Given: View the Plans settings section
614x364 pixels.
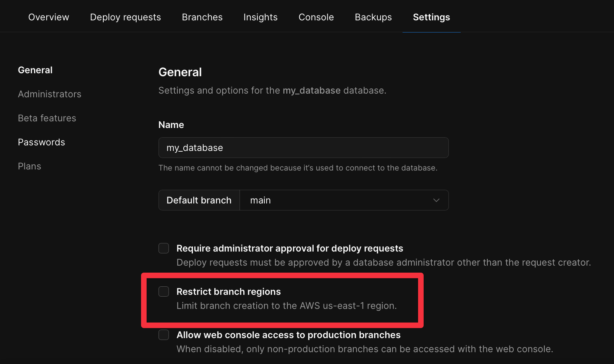Looking at the screenshot, I should [x=29, y=166].
